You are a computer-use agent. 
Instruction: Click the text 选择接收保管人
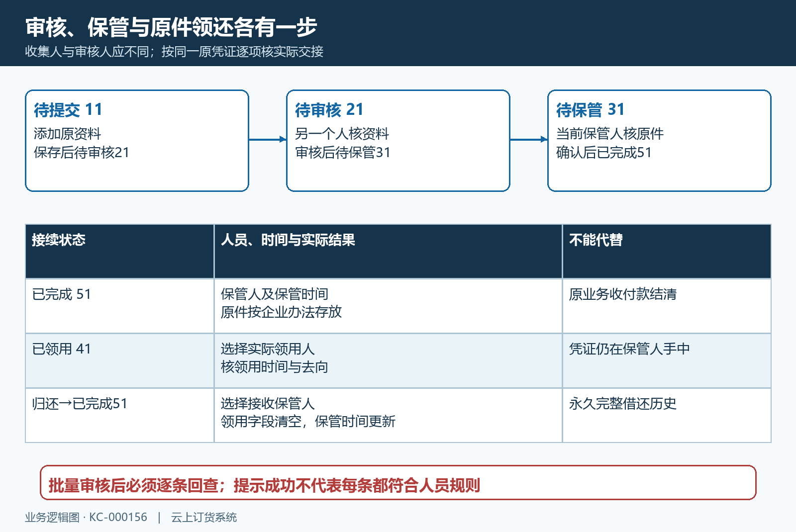pos(268,404)
